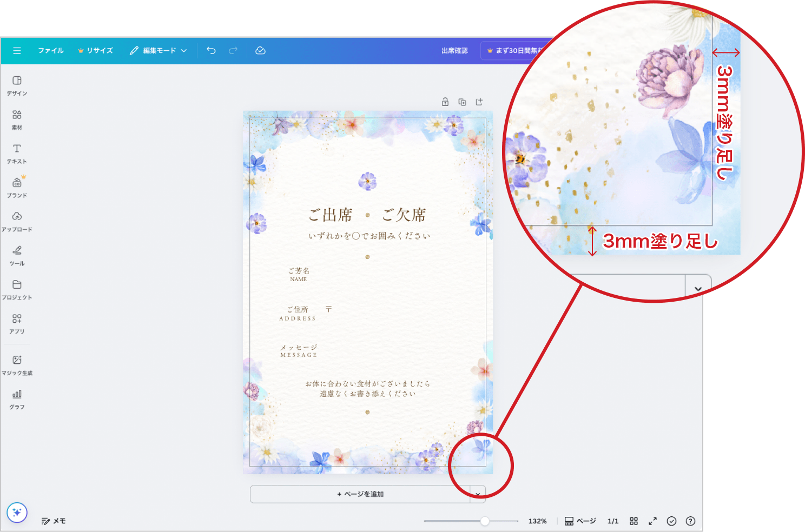
Task: Adjust the zoom slider
Action: (x=485, y=521)
